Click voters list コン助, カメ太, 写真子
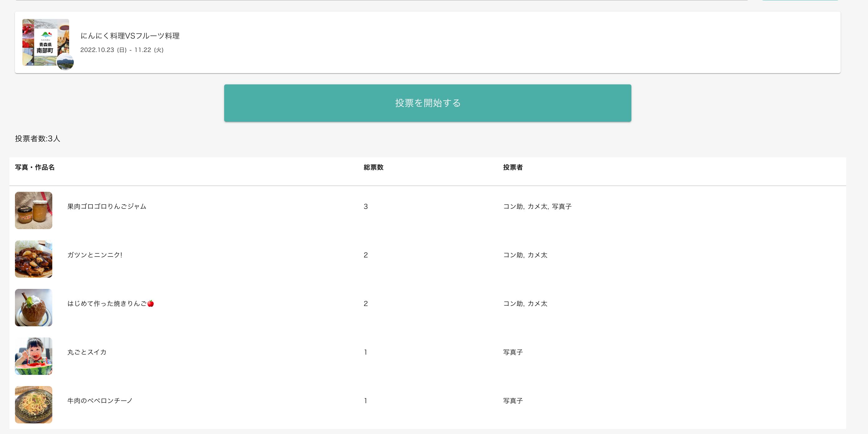Screen dimensions: 868x434 pos(537,206)
